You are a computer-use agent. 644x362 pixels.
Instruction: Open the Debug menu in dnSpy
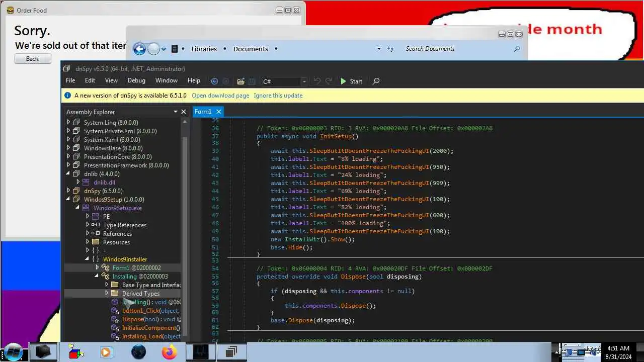(136, 80)
